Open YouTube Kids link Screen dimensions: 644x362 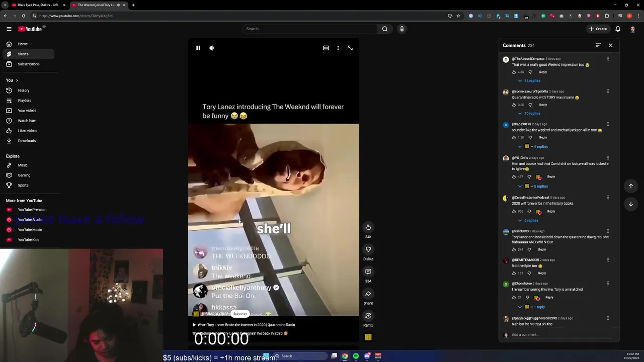[x=28, y=240]
